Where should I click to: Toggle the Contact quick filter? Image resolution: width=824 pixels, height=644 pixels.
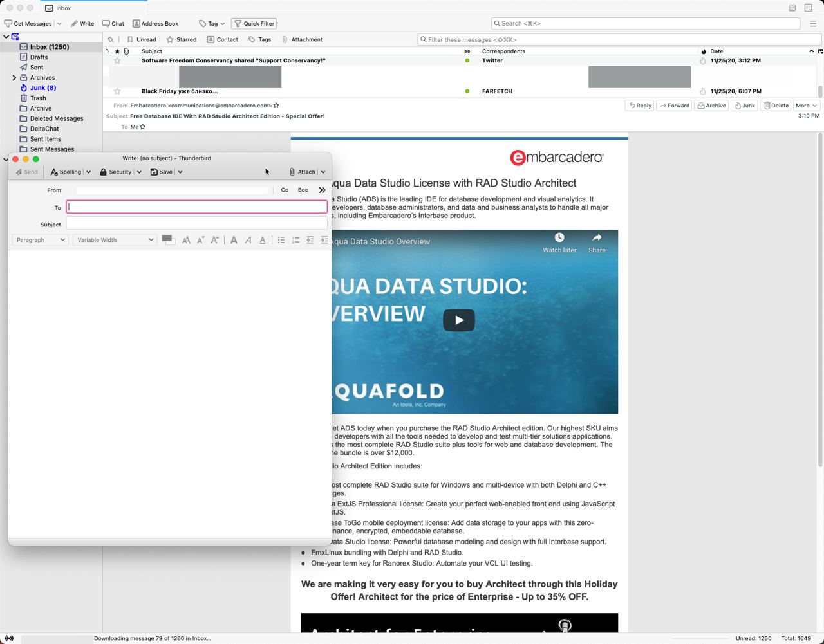pyautogui.click(x=222, y=39)
